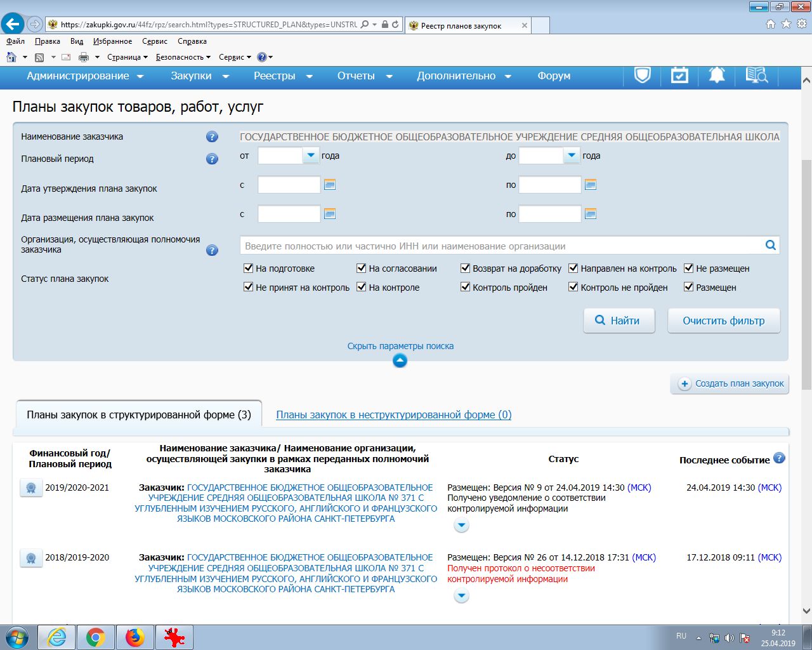Open the Справка menu
The image size is (812, 650).
click(x=192, y=41)
